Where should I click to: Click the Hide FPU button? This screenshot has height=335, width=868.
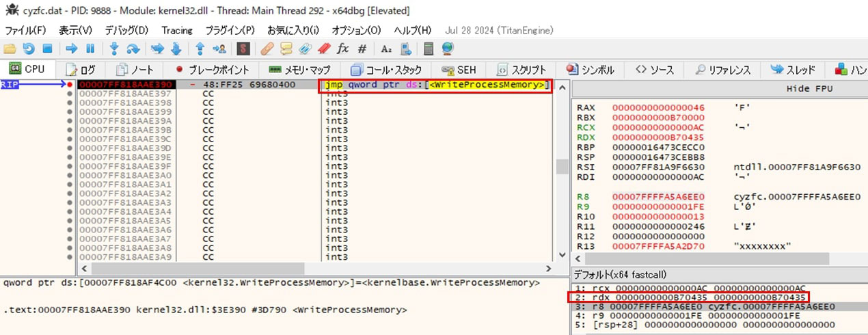tap(806, 89)
